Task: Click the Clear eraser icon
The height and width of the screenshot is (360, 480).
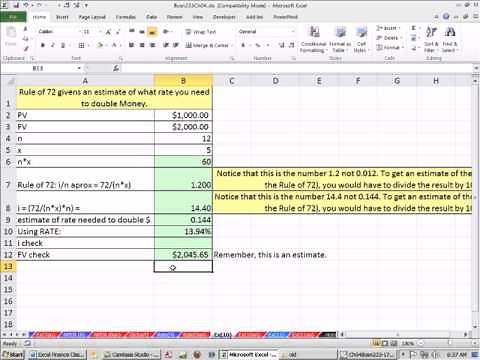Action: pyautogui.click(x=414, y=48)
